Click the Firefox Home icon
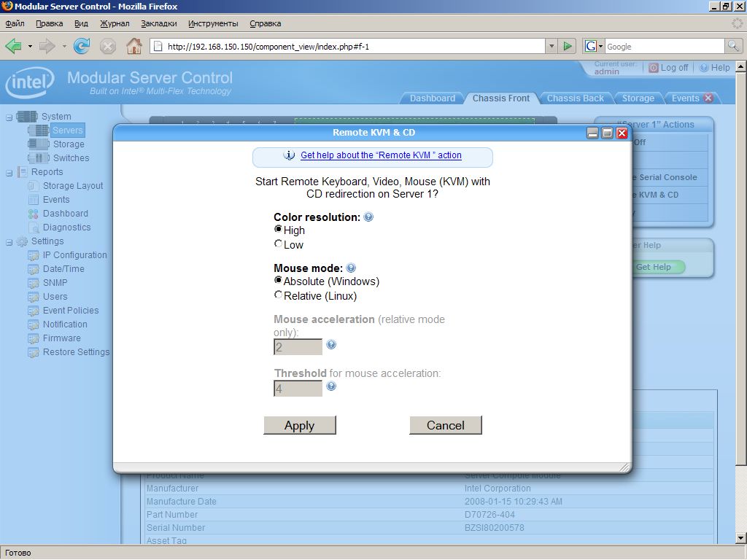The width and height of the screenshot is (747, 560). tap(133, 46)
